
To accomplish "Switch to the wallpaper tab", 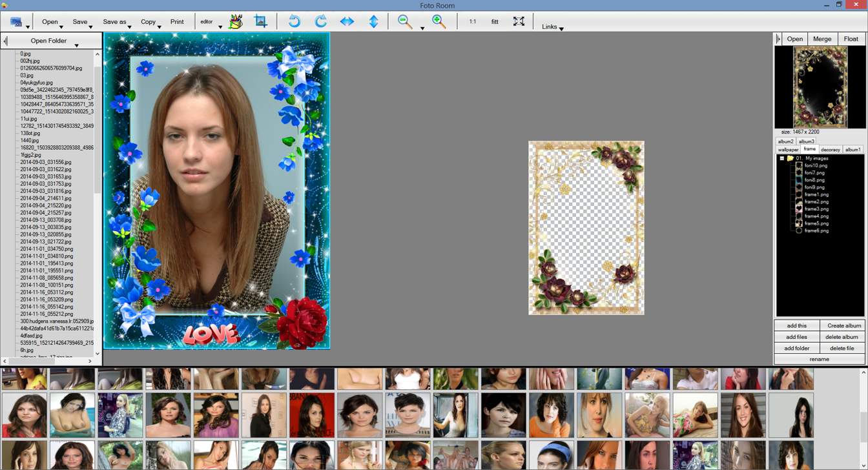I will click(x=788, y=150).
